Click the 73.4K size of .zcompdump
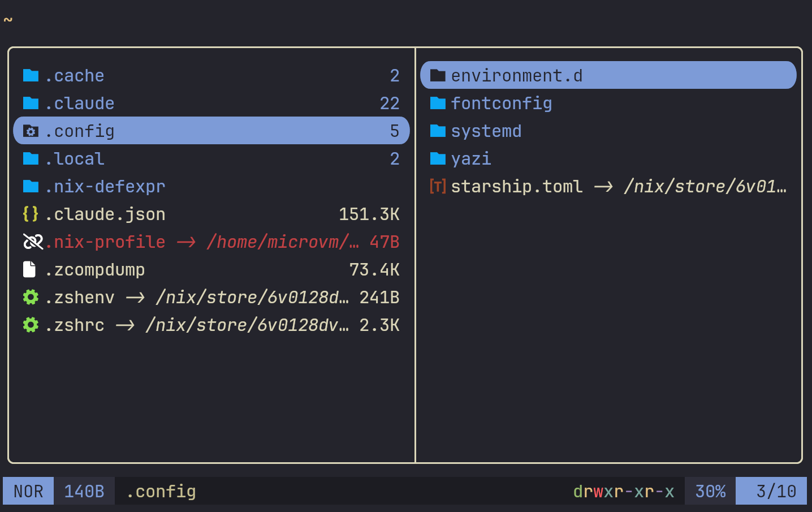The width and height of the screenshot is (812, 512). [374, 270]
